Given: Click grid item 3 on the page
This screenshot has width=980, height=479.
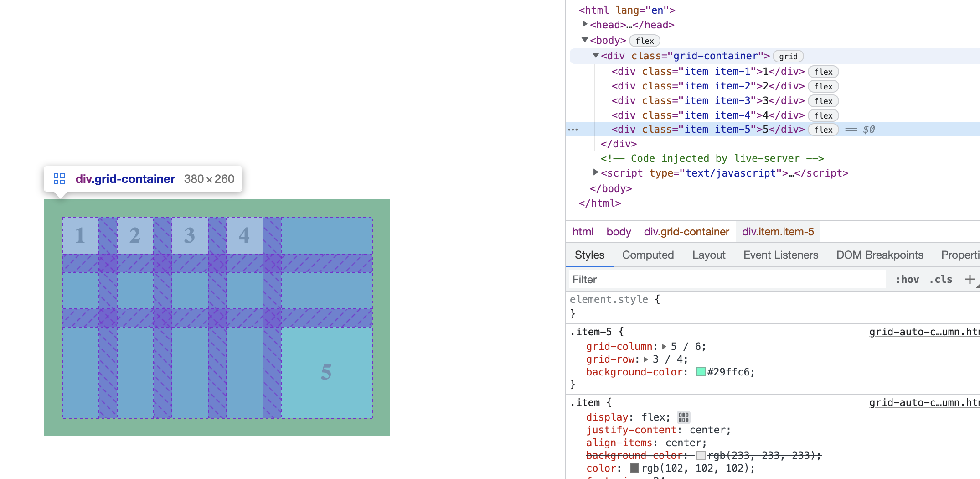Looking at the screenshot, I should [x=190, y=235].
